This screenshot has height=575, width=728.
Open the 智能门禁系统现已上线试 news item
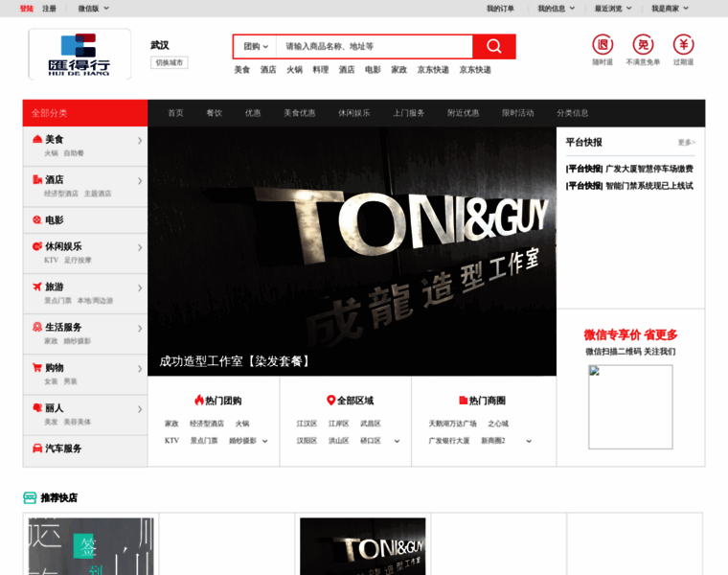tap(649, 186)
